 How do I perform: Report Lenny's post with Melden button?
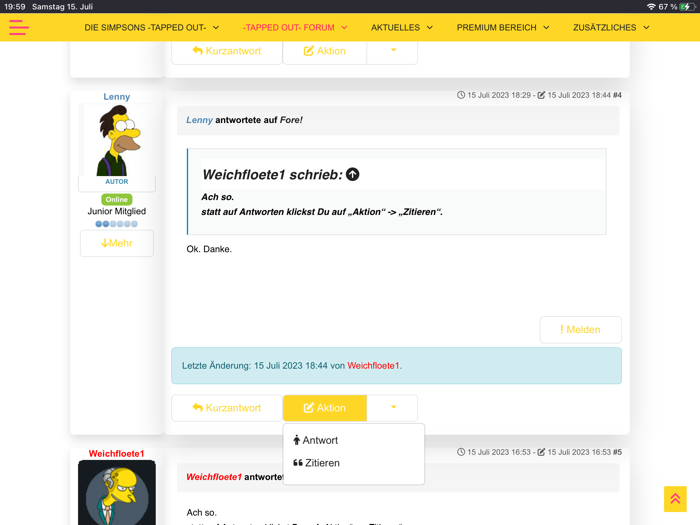580,330
